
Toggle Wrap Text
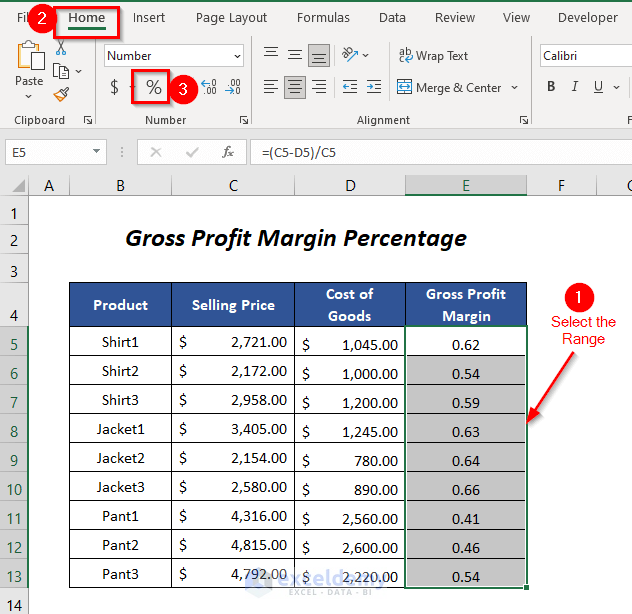433,55
